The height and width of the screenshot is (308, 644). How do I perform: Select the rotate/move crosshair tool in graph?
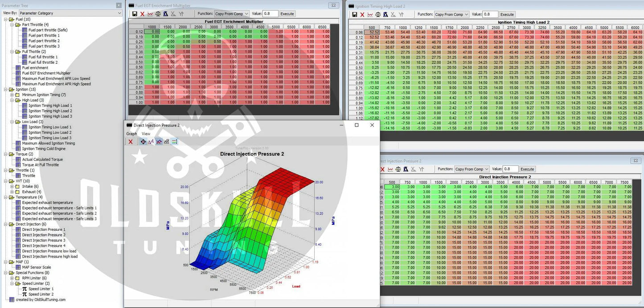pyautogui.click(x=143, y=142)
